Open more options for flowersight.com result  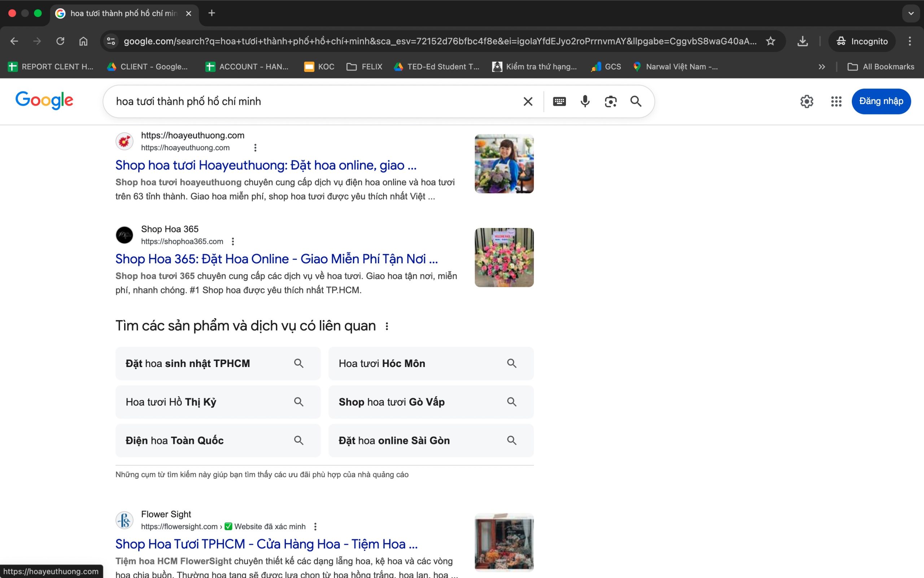tap(315, 526)
